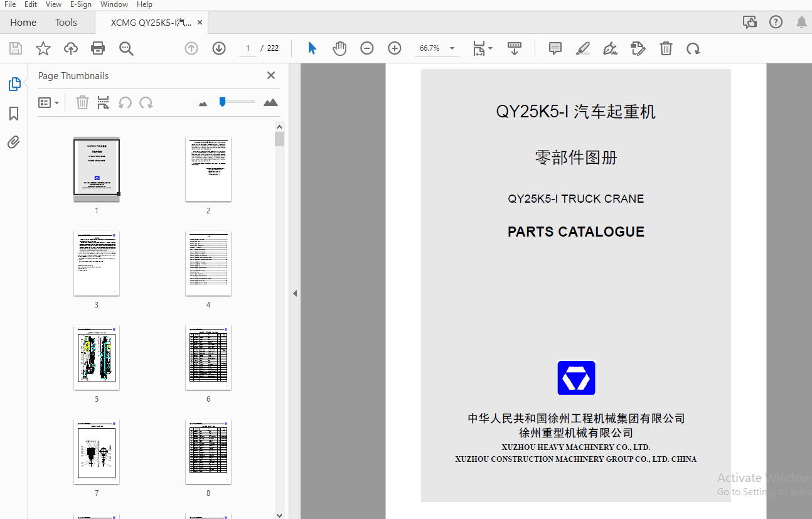Select page 7 thumbnail
812x519 pixels.
[97, 452]
